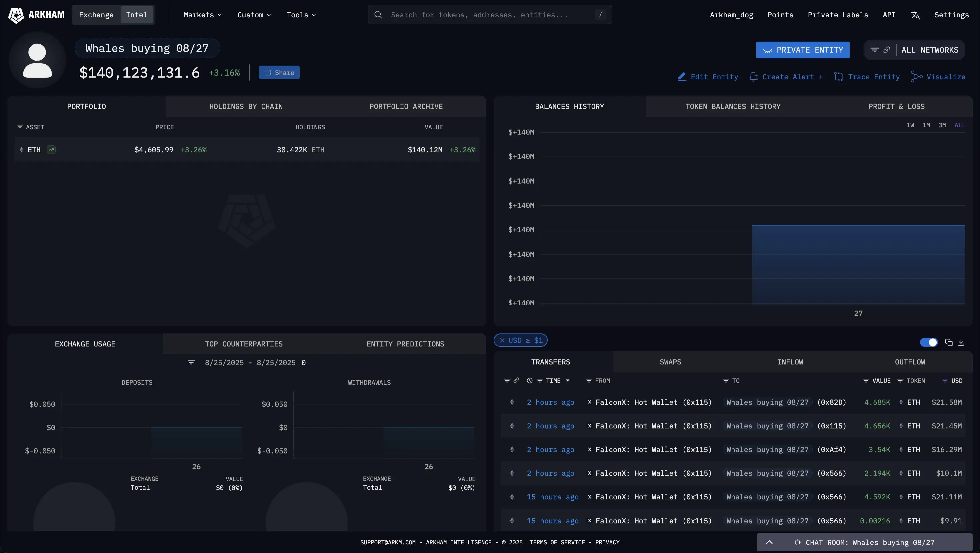Select the 1W chart range

910,125
